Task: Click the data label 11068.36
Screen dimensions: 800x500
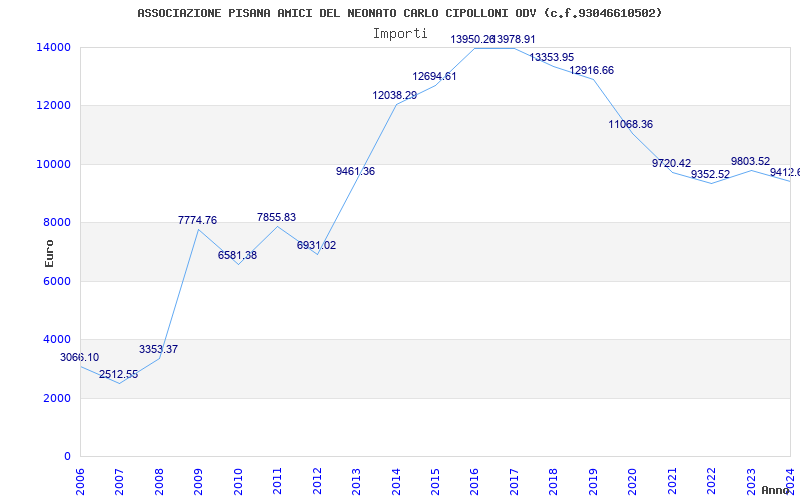Action: coord(631,124)
